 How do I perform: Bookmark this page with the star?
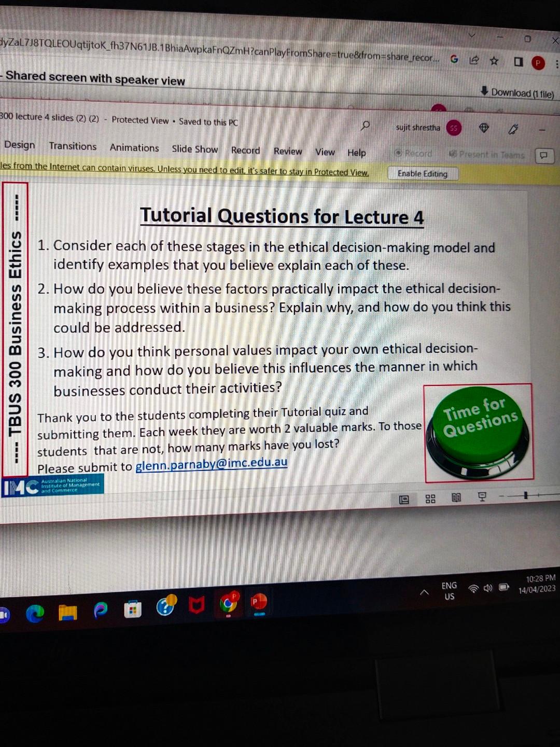click(494, 61)
